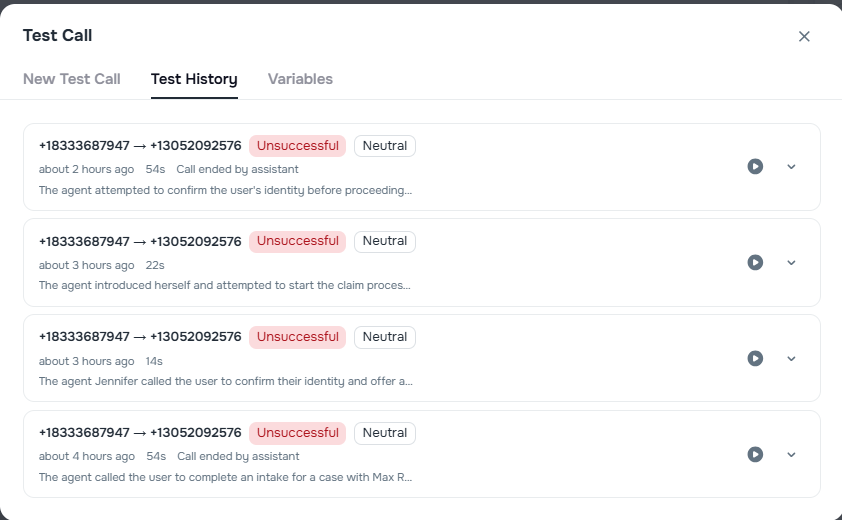Open summary "The agent introduced herself"
Viewport: 842px width, 520px height.
225,285
